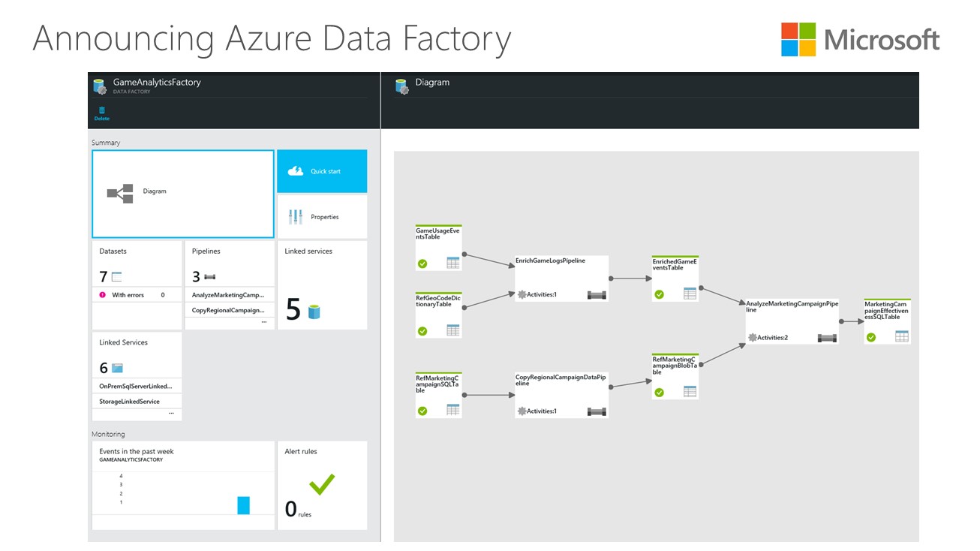This screenshot has width=980, height=551.
Task: Click green checkmark on RefGeoCodeDictionaryTable
Action: click(422, 330)
